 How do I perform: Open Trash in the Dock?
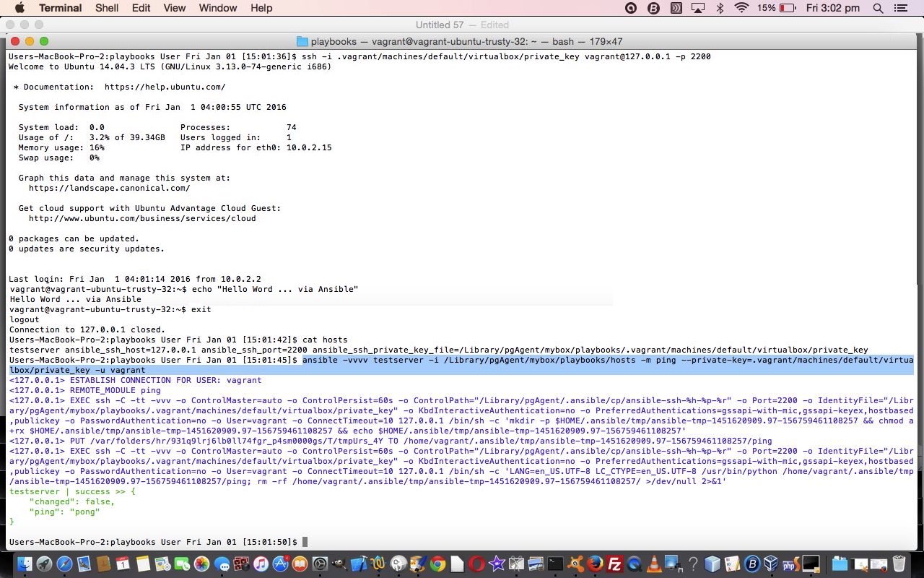point(899,564)
